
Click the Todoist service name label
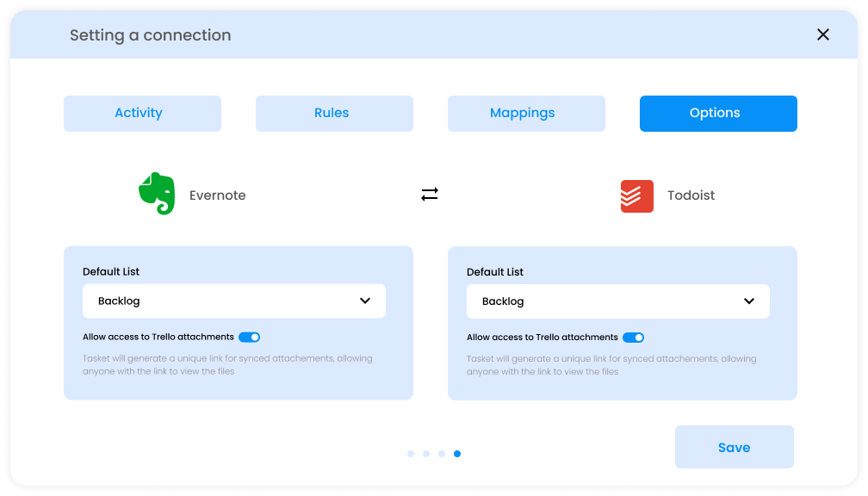click(691, 195)
